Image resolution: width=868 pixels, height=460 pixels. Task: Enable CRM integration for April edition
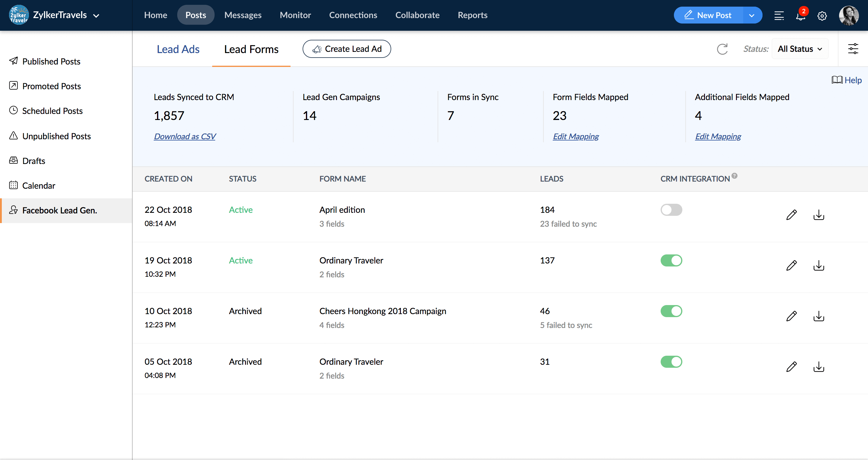point(671,210)
